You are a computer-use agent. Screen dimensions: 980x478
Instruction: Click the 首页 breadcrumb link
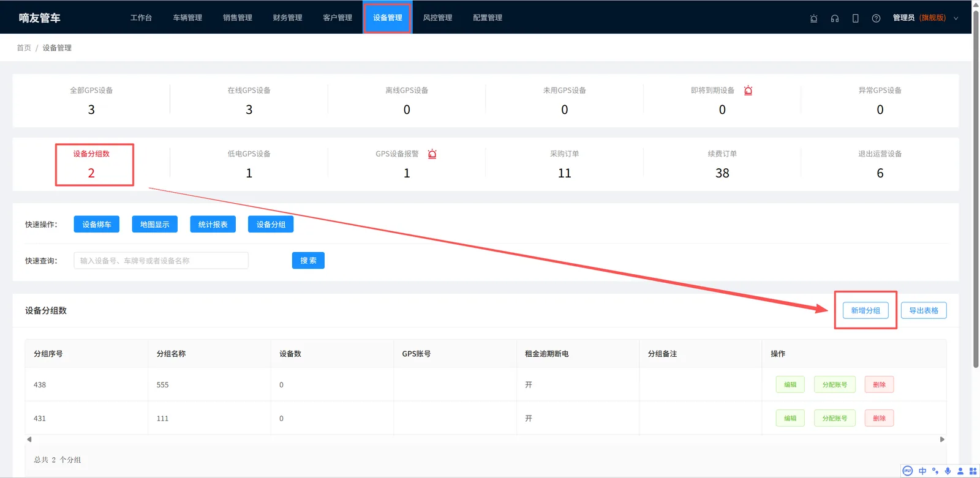24,48
